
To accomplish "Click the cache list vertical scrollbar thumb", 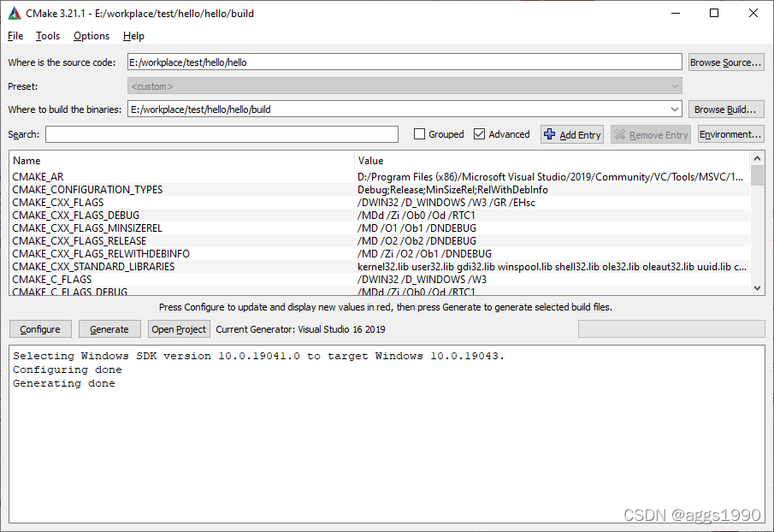I will pyautogui.click(x=757, y=175).
